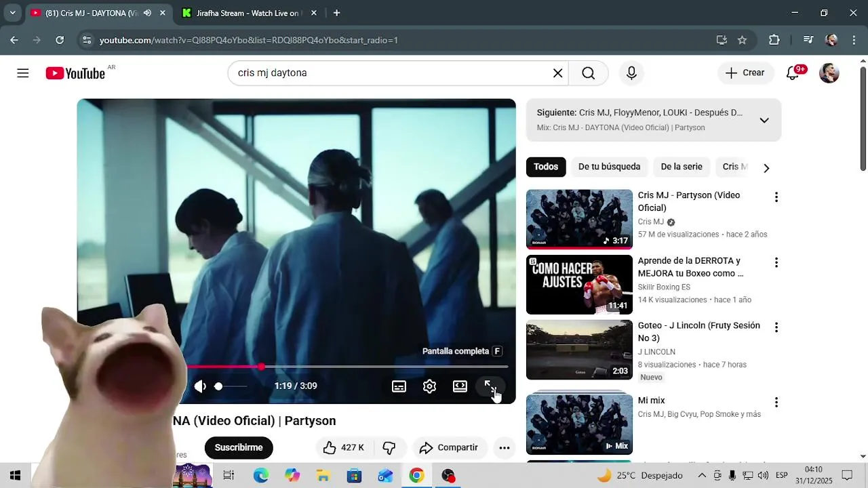Click the Crear button

coord(745,73)
